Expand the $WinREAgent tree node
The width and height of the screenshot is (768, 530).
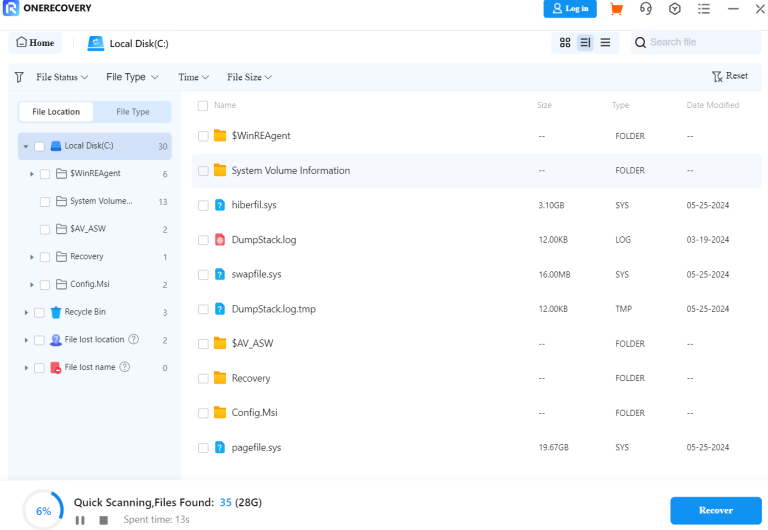click(32, 174)
